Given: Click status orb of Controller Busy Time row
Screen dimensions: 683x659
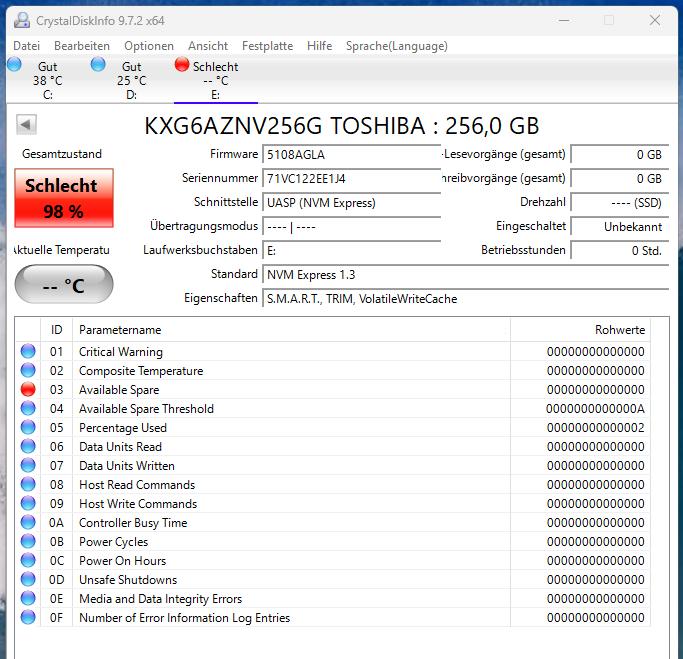Looking at the screenshot, I should (x=28, y=522).
